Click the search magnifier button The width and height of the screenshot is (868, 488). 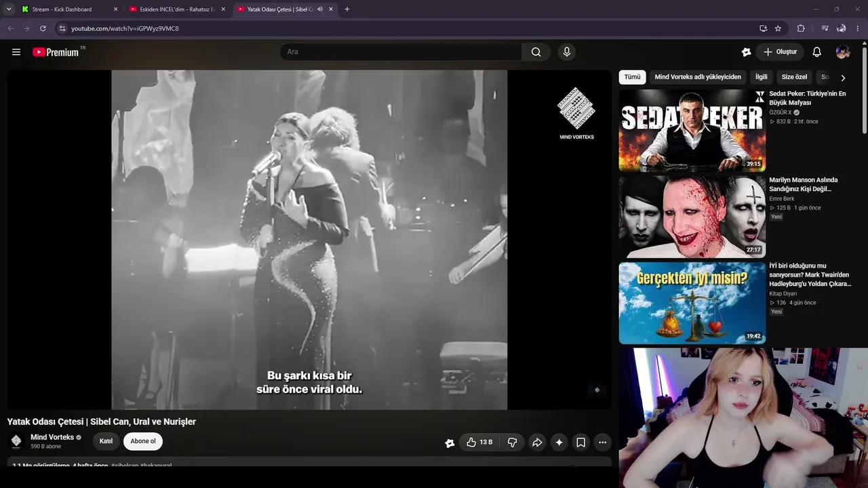[x=536, y=52]
